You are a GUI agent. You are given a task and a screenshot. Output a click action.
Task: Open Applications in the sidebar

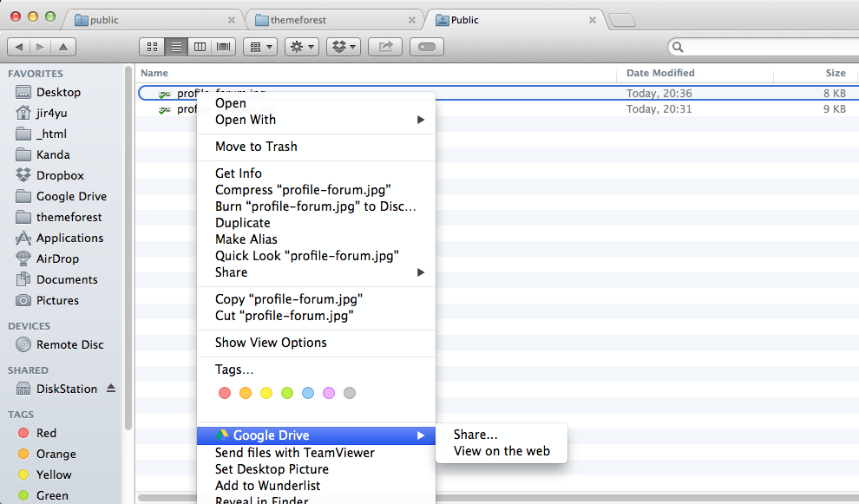(x=69, y=238)
